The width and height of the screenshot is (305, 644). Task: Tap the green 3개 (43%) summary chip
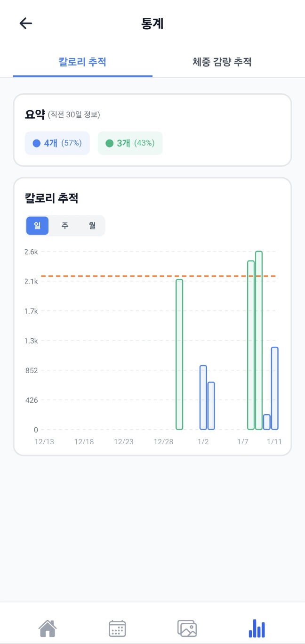pyautogui.click(x=130, y=143)
